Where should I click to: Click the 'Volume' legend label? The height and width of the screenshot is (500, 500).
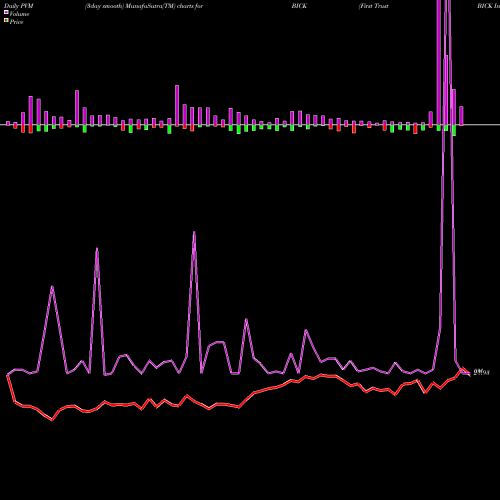click(x=19, y=14)
